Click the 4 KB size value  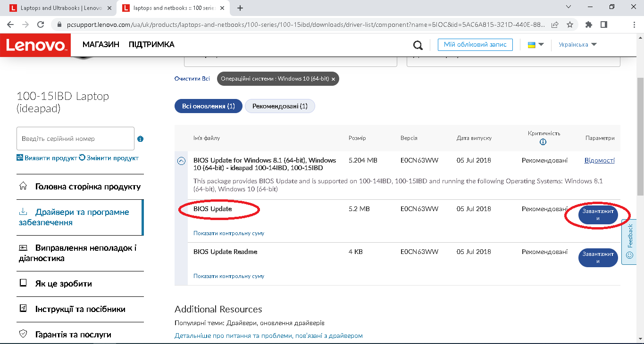[x=356, y=252]
